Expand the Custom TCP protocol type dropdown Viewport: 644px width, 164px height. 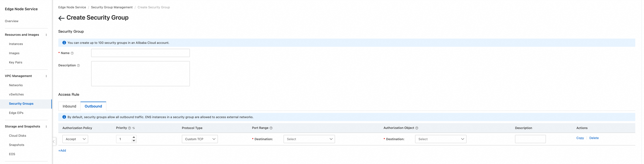click(x=200, y=139)
